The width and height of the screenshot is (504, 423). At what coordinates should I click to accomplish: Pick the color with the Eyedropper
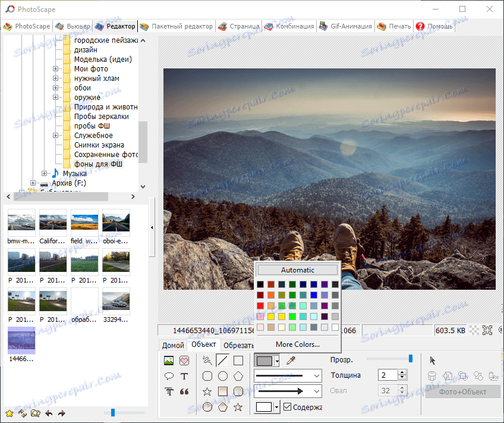click(290, 360)
